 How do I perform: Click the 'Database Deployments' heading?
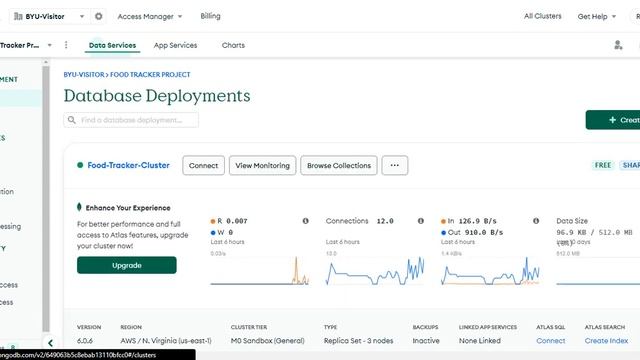tap(157, 96)
